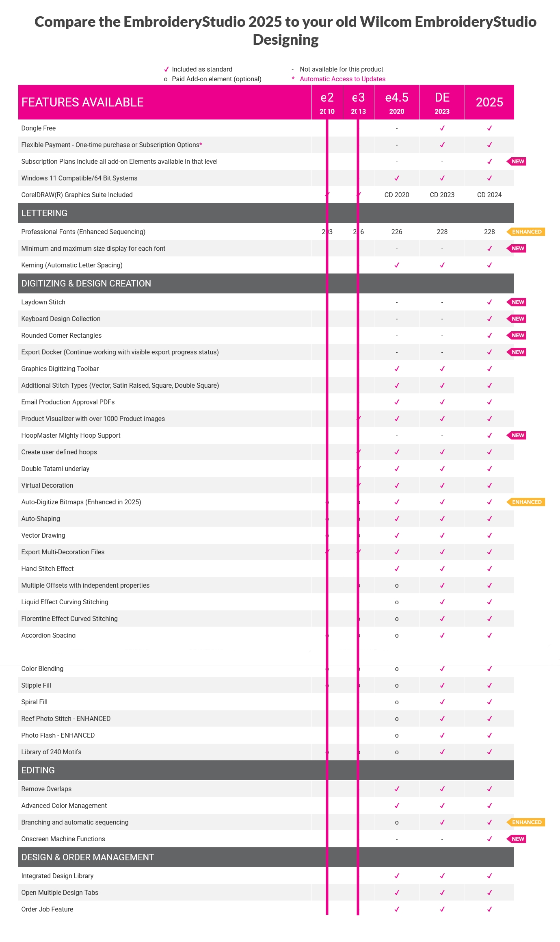Image resolution: width=560 pixels, height=942 pixels.
Task: Click the Automatic Access to Updates text
Action: coord(342,79)
